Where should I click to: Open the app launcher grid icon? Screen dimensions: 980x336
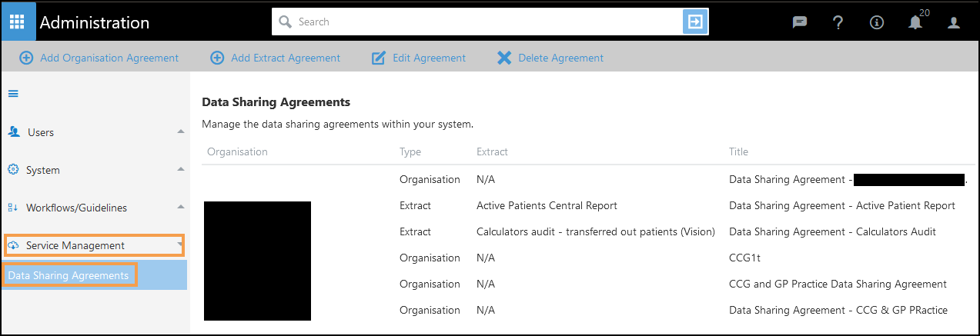pyautogui.click(x=18, y=22)
